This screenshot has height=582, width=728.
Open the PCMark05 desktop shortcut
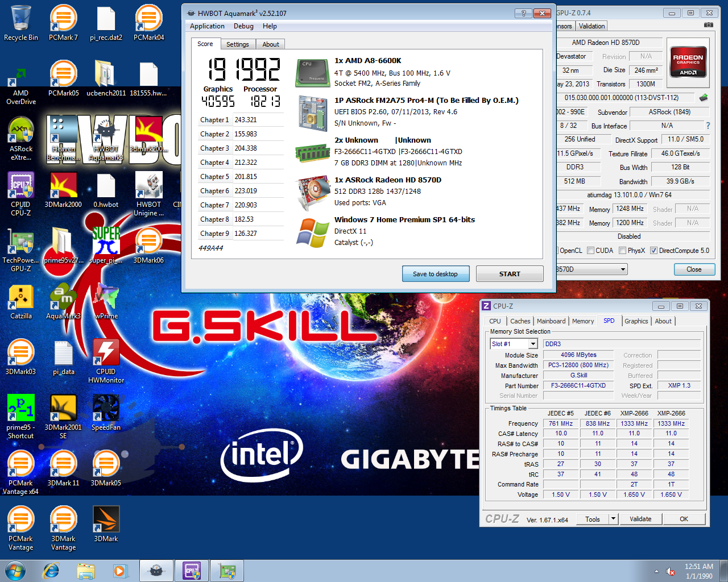(63, 78)
